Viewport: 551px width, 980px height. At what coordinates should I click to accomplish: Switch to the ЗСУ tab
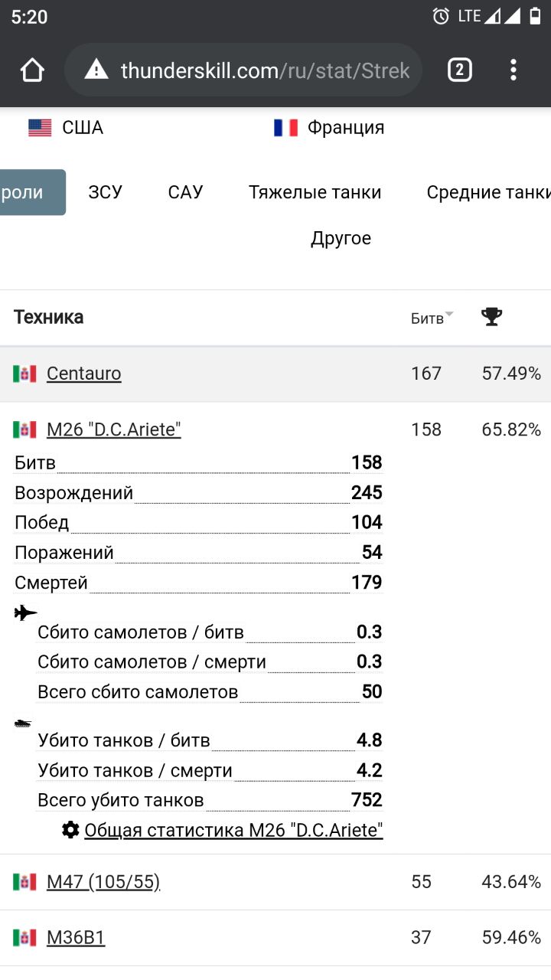point(105,192)
